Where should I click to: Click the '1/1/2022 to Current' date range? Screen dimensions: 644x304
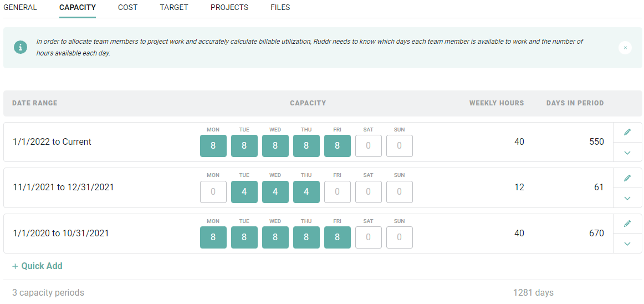(52, 142)
